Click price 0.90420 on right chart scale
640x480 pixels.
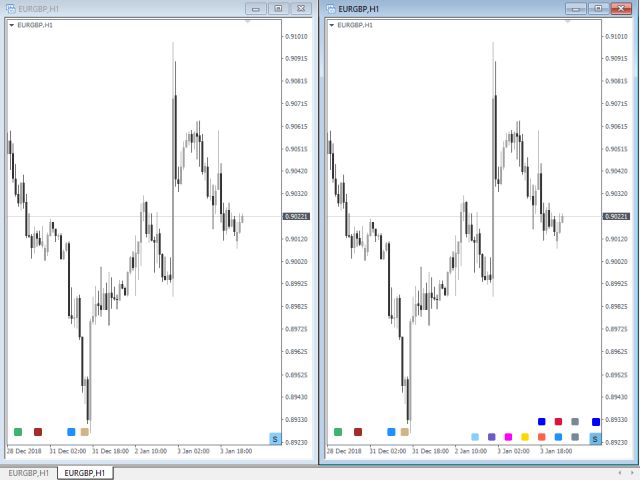616,171
